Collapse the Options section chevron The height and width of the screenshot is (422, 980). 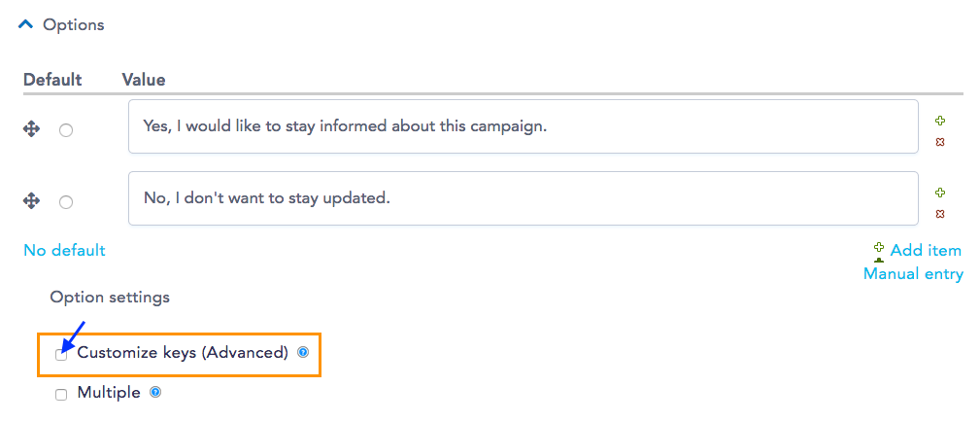tap(25, 25)
